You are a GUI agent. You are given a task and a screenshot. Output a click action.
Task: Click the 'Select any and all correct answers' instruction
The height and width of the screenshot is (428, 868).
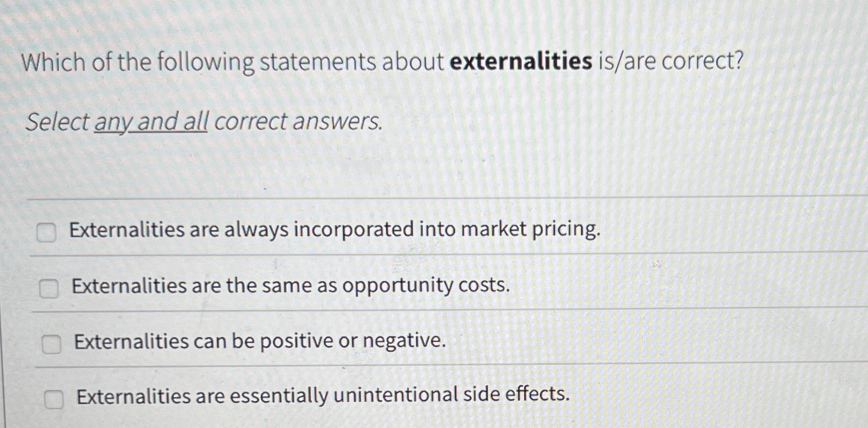pyautogui.click(x=203, y=122)
